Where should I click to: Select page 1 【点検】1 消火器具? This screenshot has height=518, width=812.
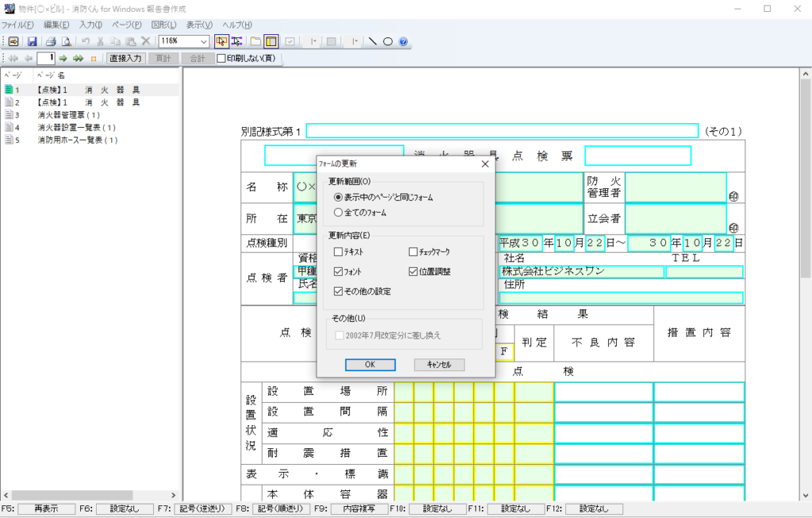90,90
